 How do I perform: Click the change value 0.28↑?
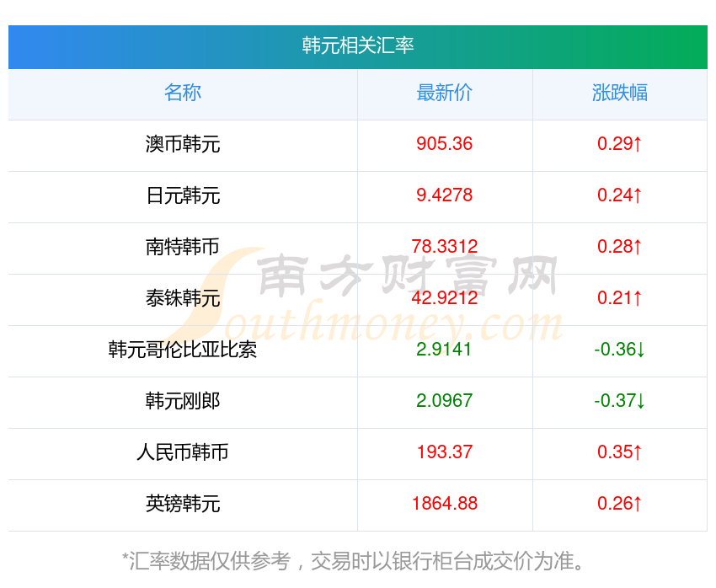tap(620, 247)
